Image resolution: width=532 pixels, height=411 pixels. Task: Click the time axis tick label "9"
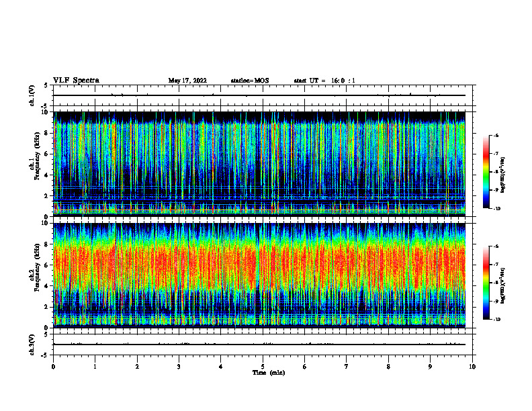pos(430,367)
